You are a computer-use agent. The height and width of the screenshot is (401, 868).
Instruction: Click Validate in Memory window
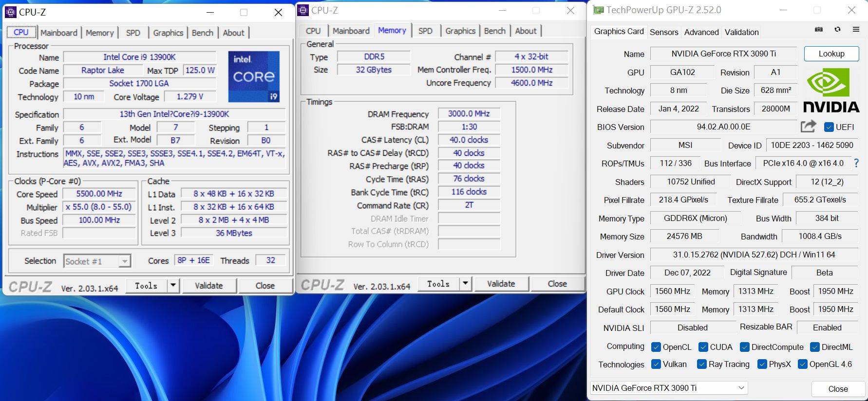tap(501, 284)
